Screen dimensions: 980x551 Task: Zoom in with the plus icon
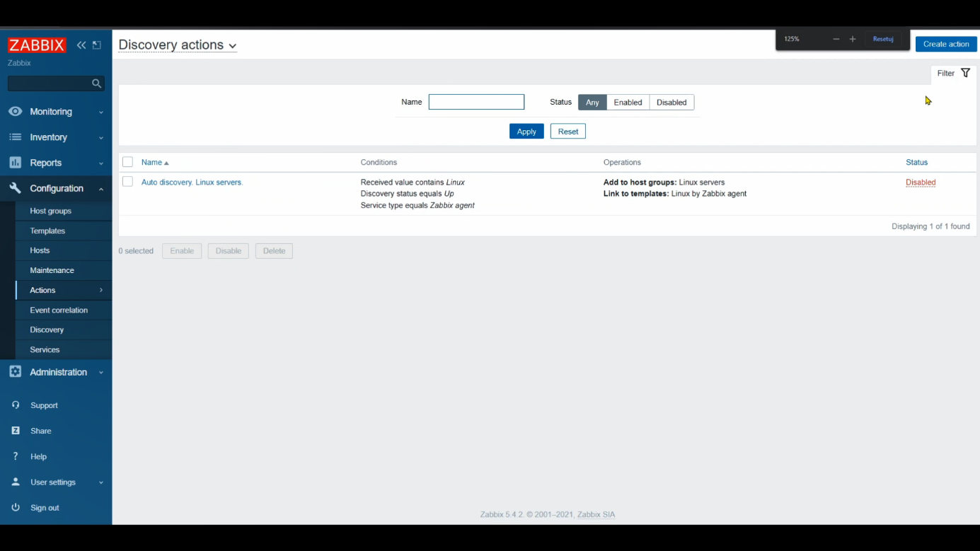point(853,39)
